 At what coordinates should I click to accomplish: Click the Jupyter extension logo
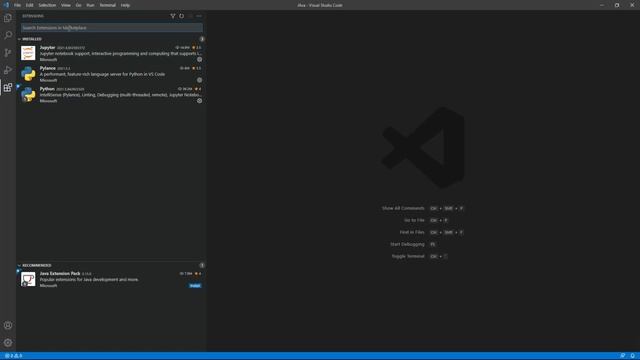pos(28,53)
